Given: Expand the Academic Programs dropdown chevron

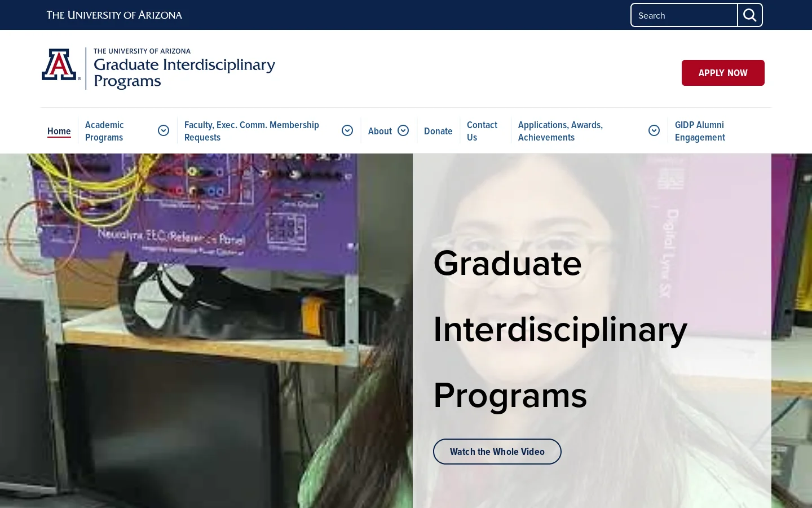Looking at the screenshot, I should (x=164, y=130).
